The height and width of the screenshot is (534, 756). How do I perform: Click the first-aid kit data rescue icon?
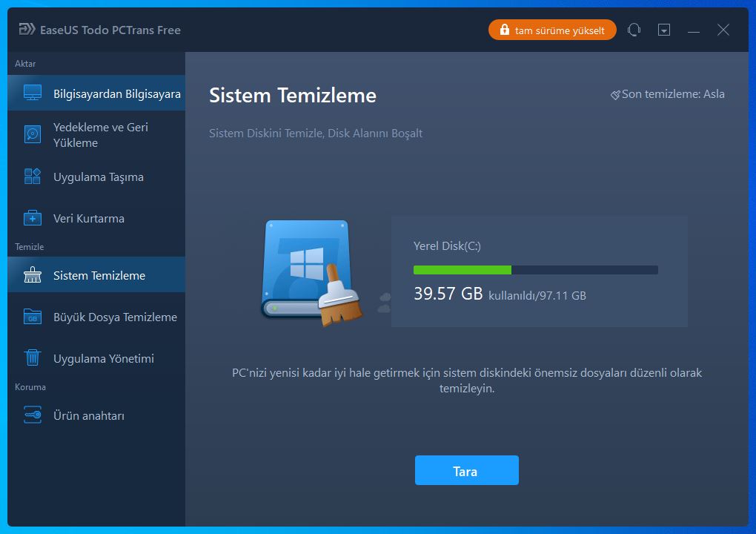pos(33,218)
